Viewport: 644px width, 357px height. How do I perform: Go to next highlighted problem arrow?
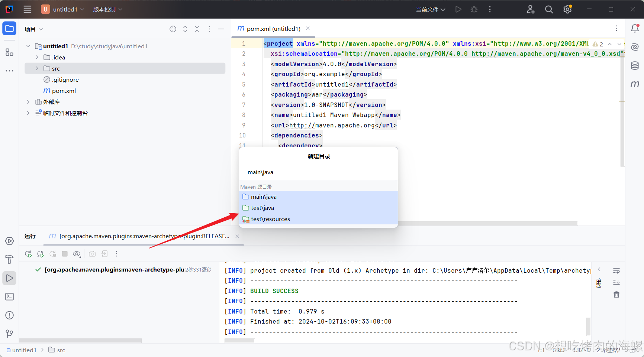tap(619, 44)
